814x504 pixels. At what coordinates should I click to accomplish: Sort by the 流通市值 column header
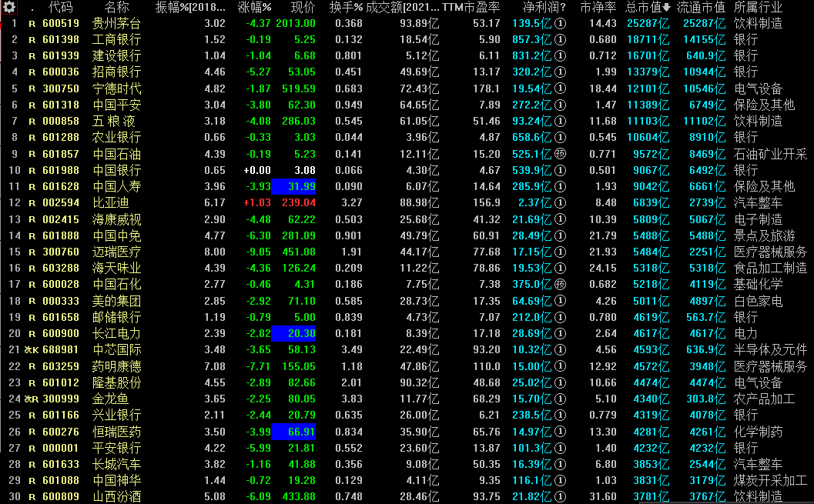pyautogui.click(x=701, y=7)
